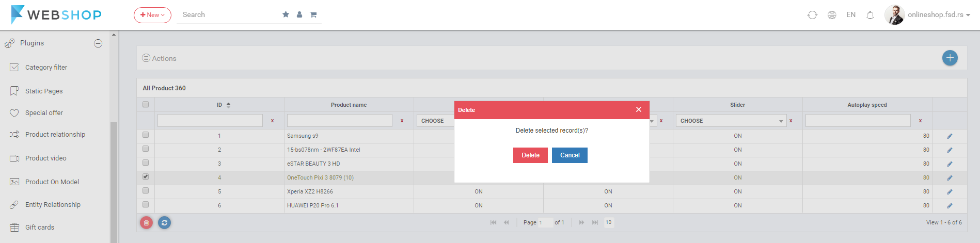Edit the OneTouch Pixi 3 pencil icon
Screen dimensions: 980x243
[x=950, y=178]
